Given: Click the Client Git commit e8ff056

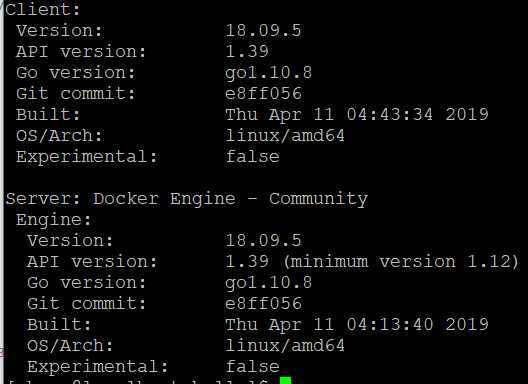Looking at the screenshot, I should coord(263,93).
